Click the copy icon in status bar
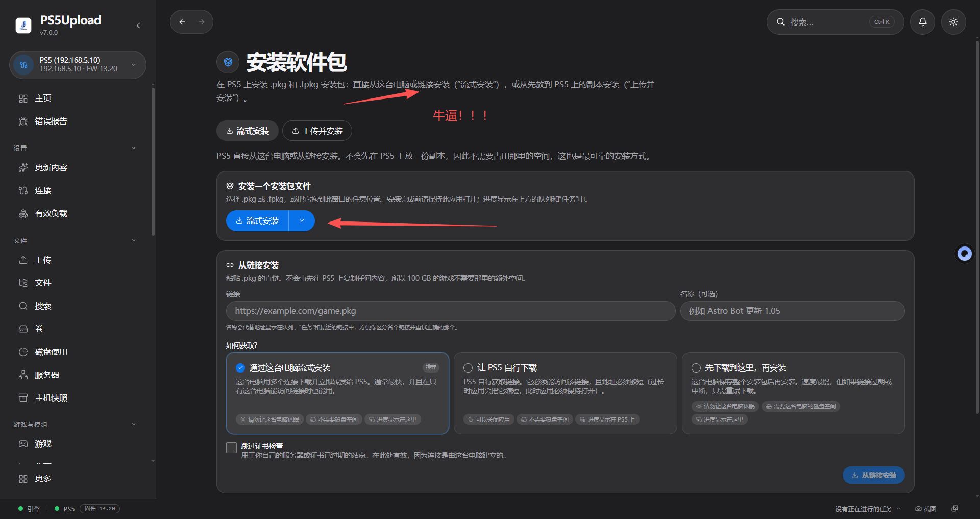Image resolution: width=980 pixels, height=519 pixels. (955, 509)
